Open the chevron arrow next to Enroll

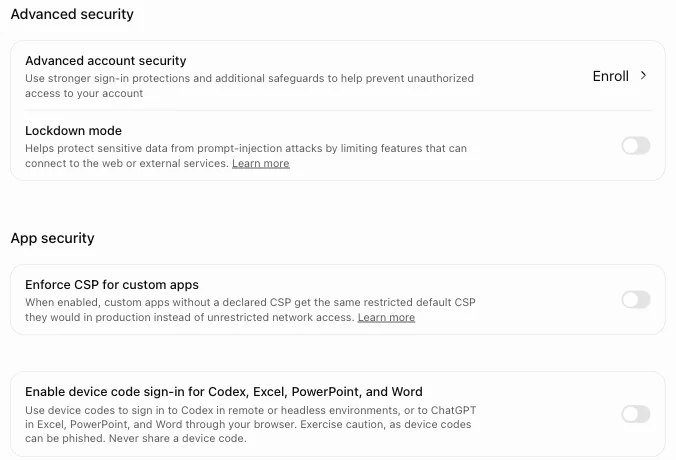[643, 75]
